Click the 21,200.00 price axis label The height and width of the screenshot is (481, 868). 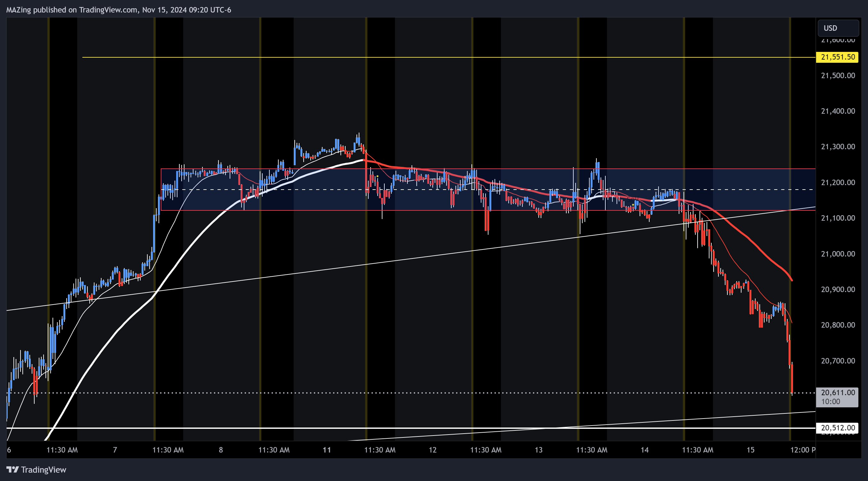click(x=838, y=183)
